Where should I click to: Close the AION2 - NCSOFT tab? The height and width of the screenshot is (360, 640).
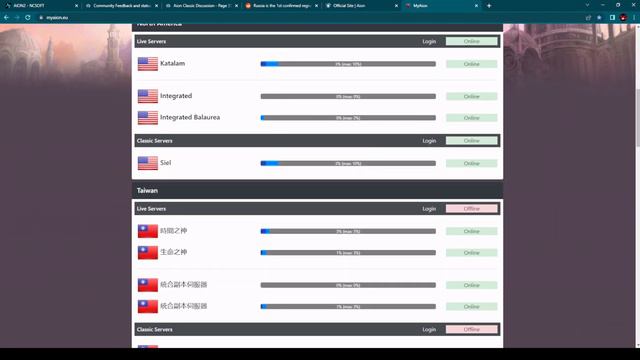tap(76, 6)
